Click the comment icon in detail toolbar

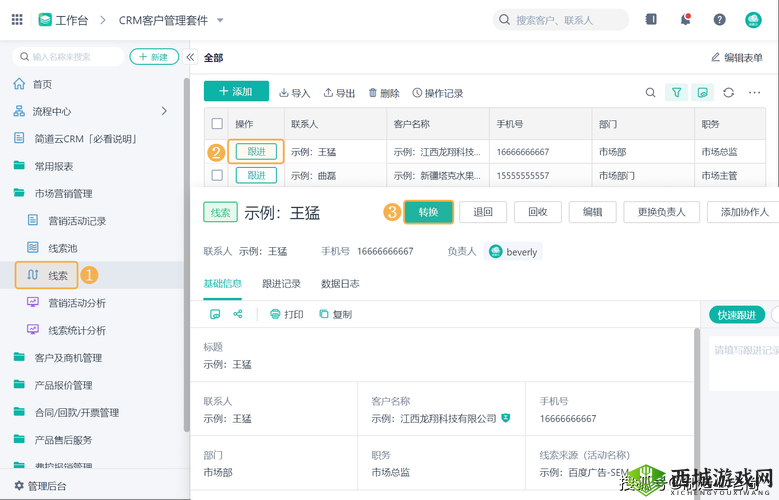click(x=215, y=314)
